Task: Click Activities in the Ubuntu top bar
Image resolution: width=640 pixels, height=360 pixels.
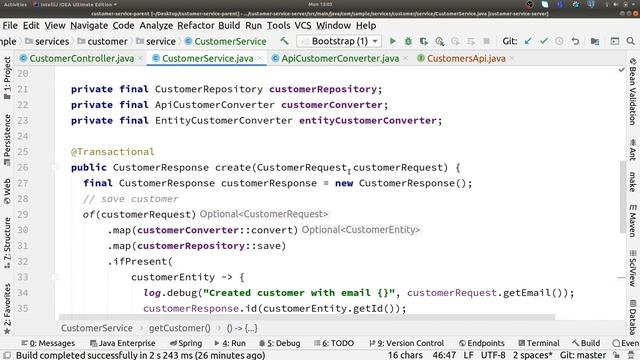Action: pos(15,4)
